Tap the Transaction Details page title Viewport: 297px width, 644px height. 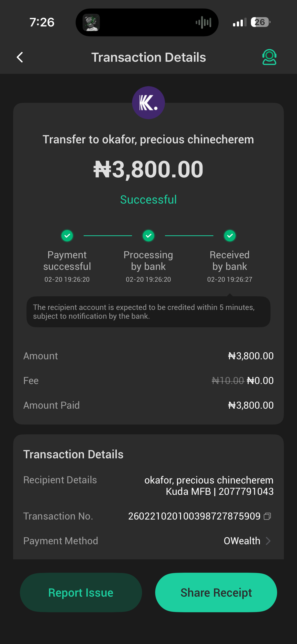pyautogui.click(x=148, y=57)
